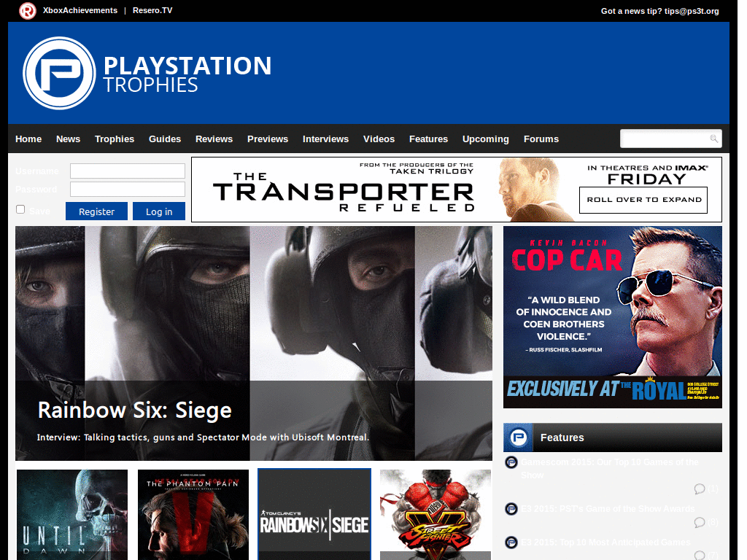This screenshot has height=560, width=747.
Task: Focus the Username input field
Action: (128, 171)
